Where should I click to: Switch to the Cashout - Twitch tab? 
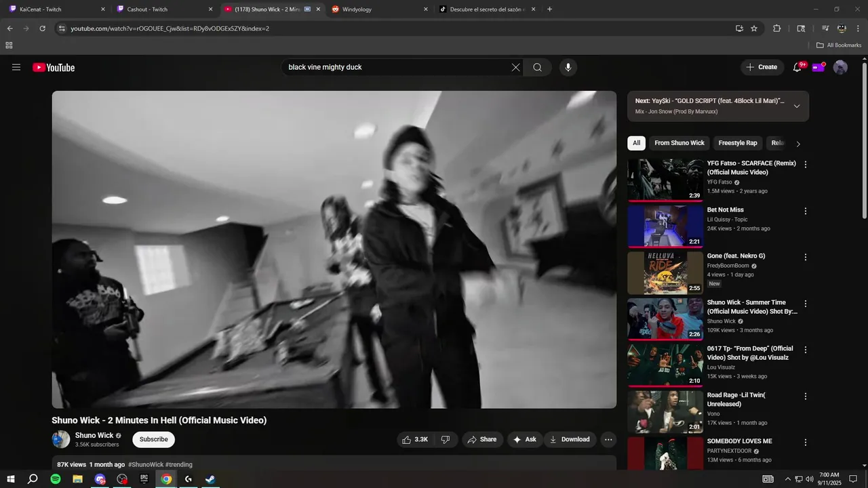(x=163, y=9)
